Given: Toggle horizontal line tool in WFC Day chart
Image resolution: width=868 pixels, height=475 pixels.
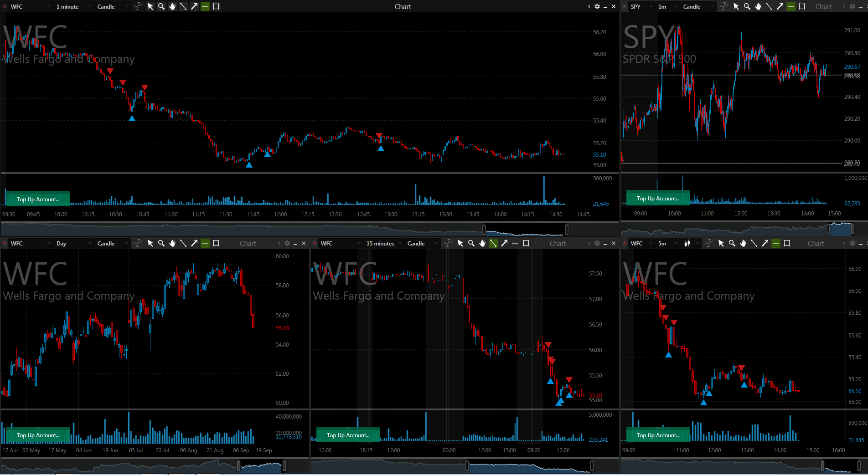Looking at the screenshot, I should coord(205,243).
